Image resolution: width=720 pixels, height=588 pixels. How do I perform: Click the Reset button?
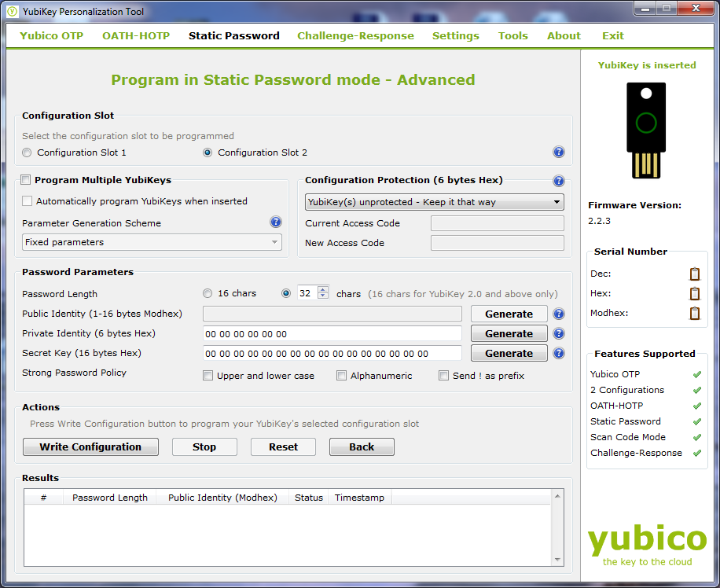point(283,447)
